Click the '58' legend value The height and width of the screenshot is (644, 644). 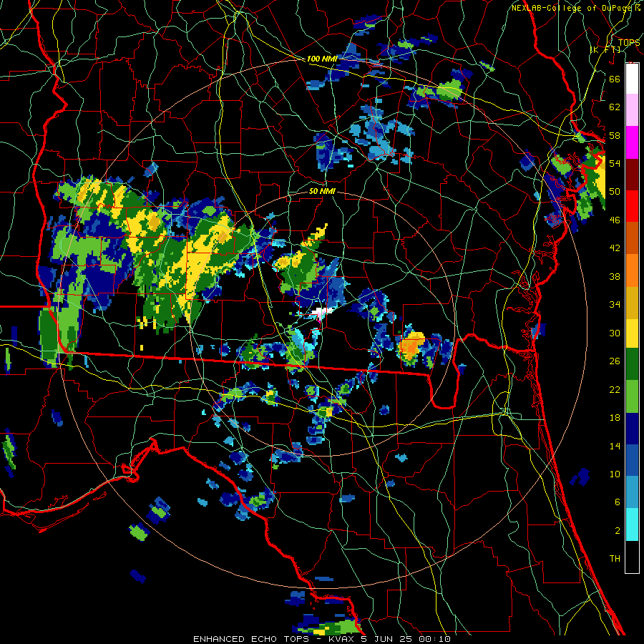615,135
